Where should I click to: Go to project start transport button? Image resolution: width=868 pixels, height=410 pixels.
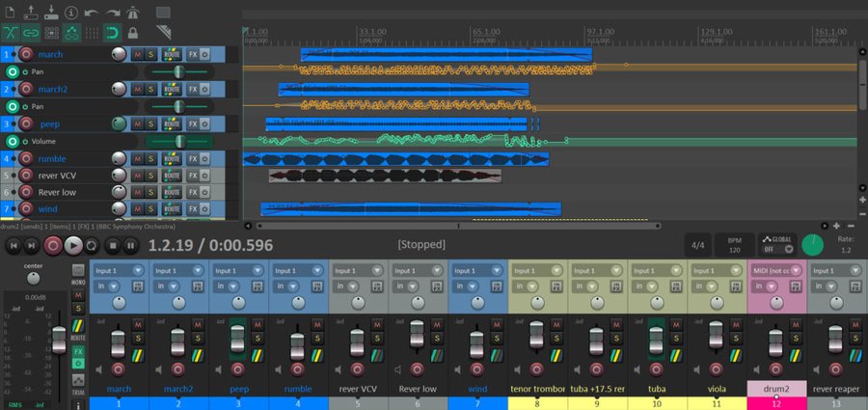point(14,245)
